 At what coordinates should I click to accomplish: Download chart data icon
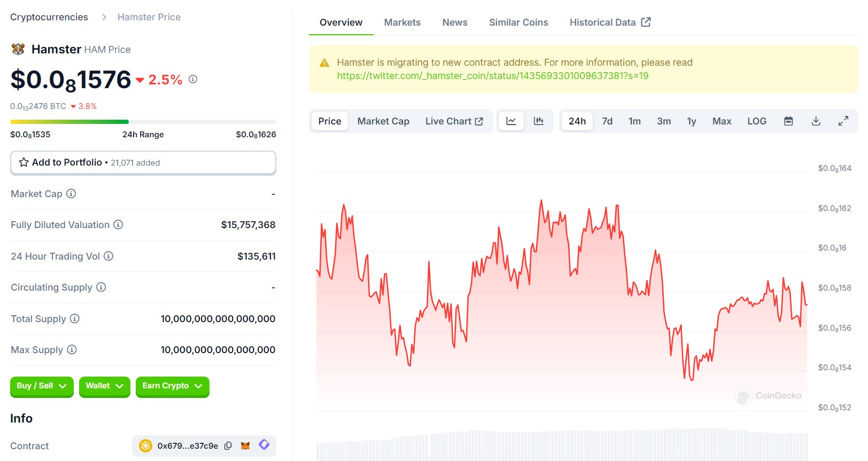pos(816,121)
